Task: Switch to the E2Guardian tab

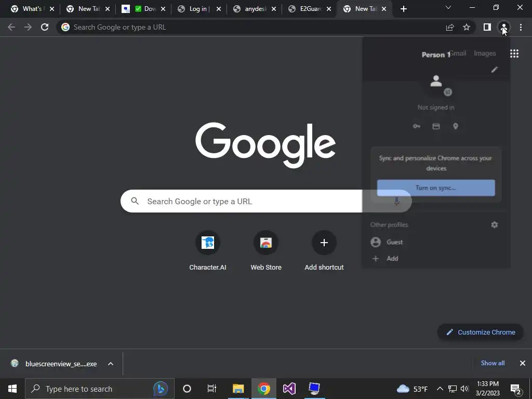Action: 310,9
